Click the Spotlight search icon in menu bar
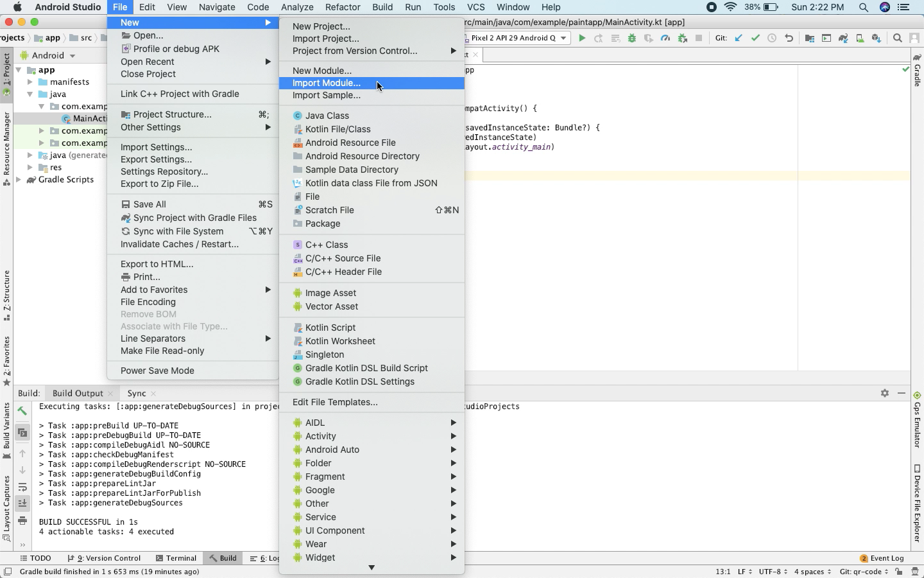 click(864, 7)
